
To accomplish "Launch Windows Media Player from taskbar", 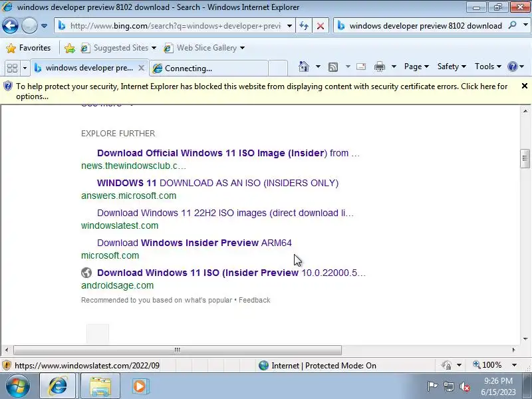I will coord(139,386).
